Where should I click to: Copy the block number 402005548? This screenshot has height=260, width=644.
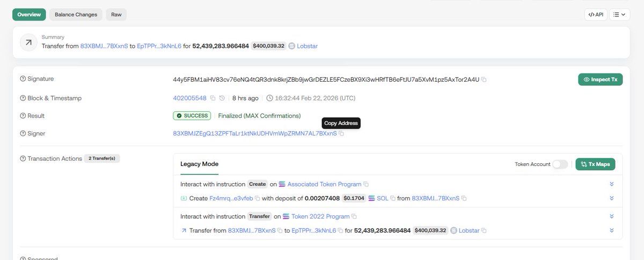213,98
